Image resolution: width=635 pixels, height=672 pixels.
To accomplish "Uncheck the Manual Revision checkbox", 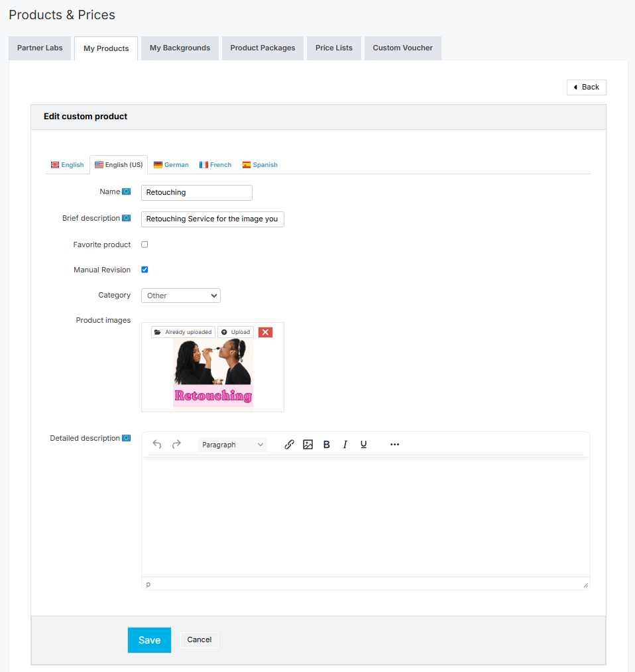I will click(x=144, y=270).
